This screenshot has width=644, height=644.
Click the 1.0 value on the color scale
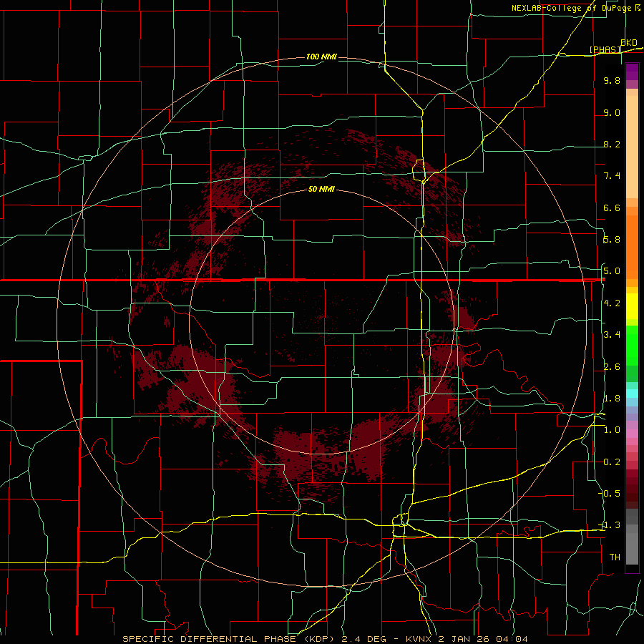pyautogui.click(x=612, y=430)
